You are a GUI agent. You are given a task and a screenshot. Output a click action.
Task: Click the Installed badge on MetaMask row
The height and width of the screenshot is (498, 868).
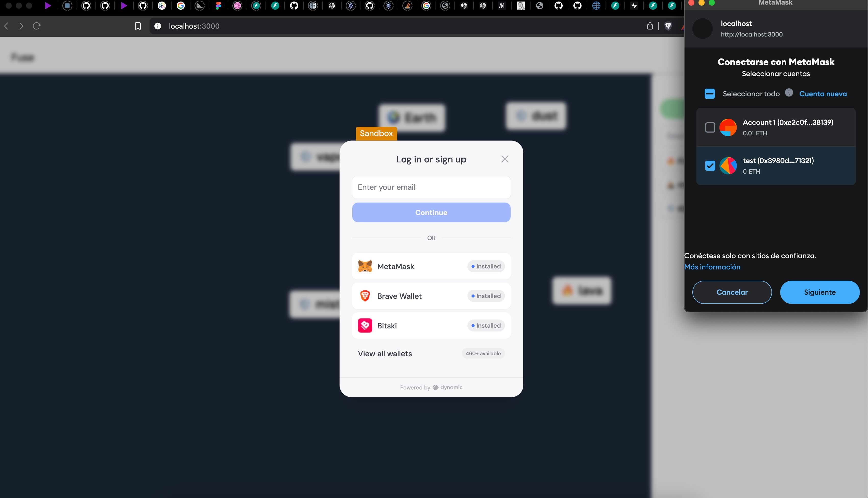486,266
